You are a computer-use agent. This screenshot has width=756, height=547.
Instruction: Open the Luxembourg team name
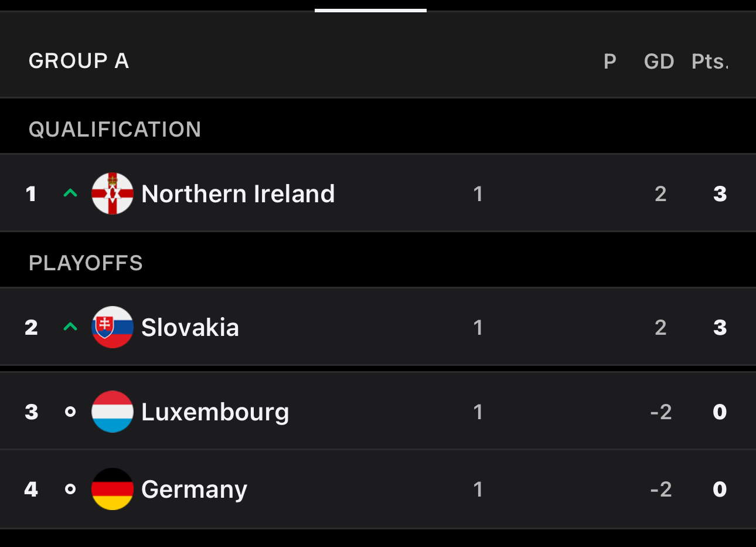tap(215, 412)
